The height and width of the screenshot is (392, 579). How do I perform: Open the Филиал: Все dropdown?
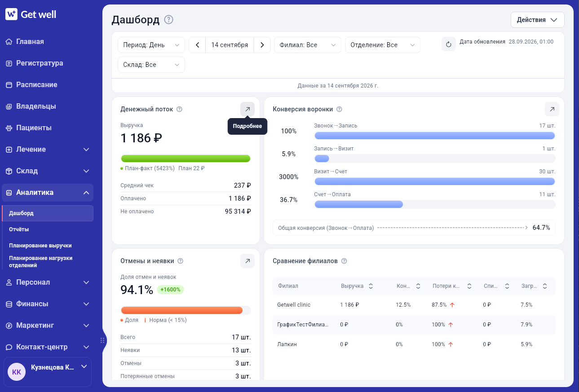pos(308,45)
